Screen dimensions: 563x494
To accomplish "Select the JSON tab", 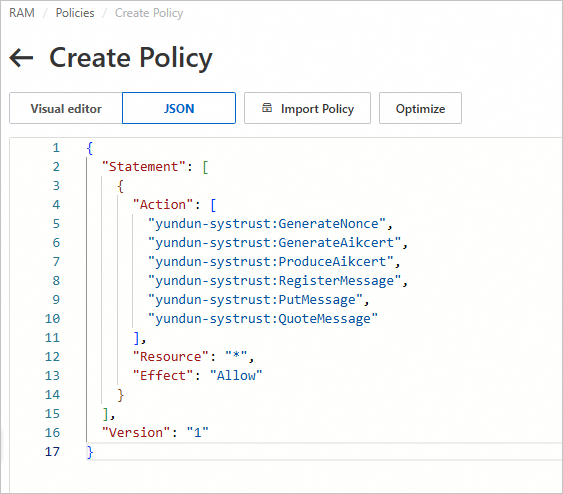I will click(x=179, y=108).
